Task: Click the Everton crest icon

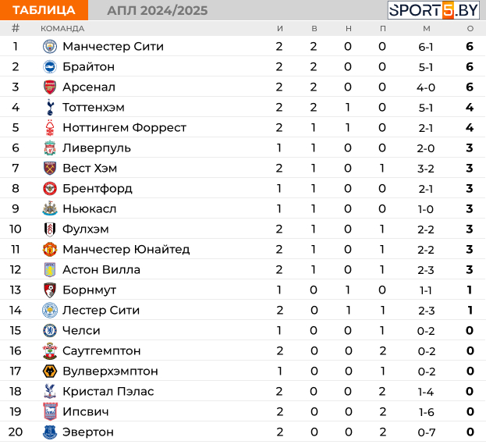Action: tap(50, 432)
